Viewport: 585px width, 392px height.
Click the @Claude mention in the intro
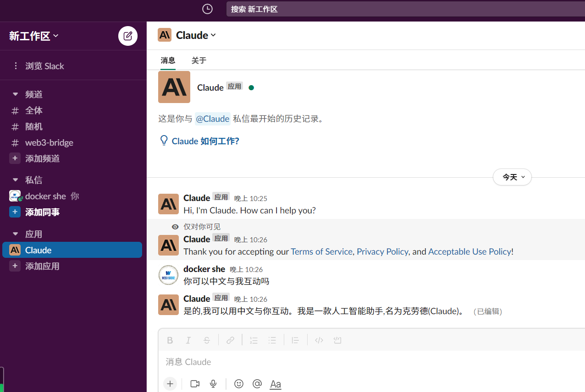point(213,119)
